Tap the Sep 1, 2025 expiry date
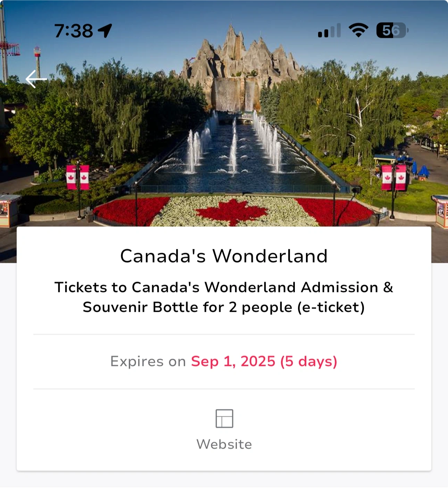This screenshot has width=448, height=500. (233, 361)
